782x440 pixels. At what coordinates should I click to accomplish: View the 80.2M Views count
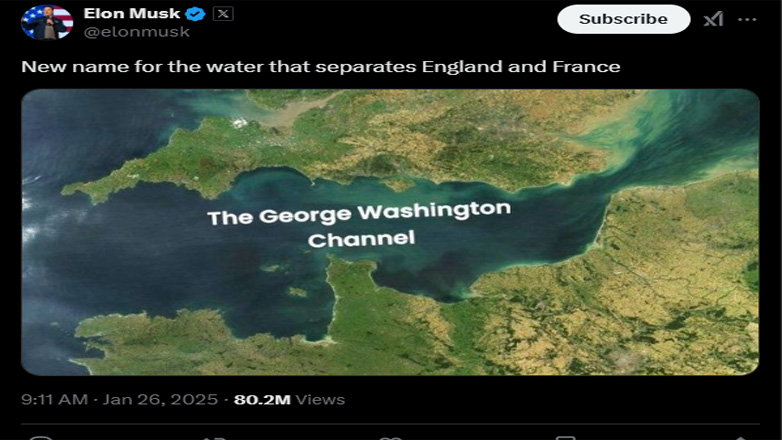point(289,400)
